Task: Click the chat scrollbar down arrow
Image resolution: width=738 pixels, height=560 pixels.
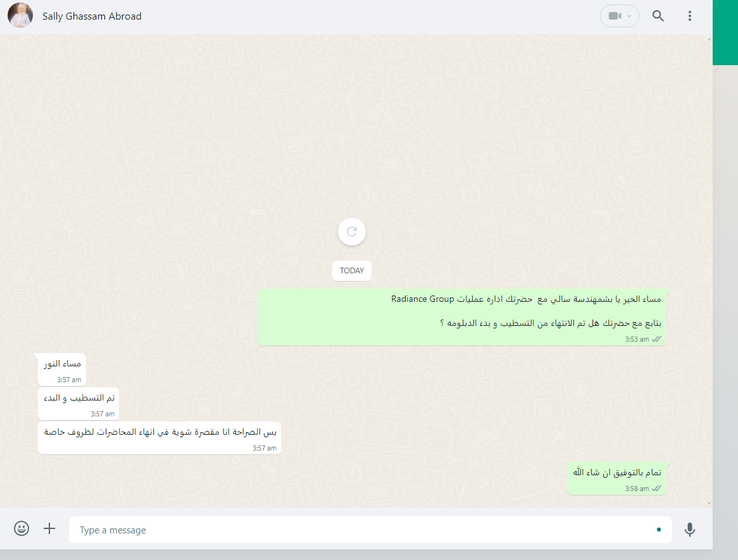Action: [709, 503]
